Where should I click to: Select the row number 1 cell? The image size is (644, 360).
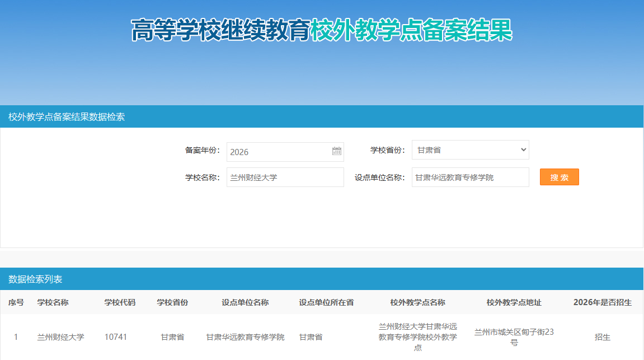(x=16, y=337)
